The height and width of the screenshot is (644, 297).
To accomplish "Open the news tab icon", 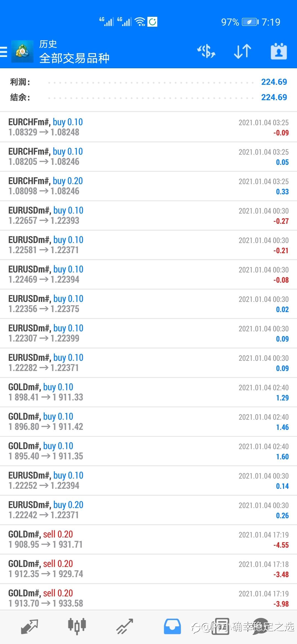I will (x=220, y=626).
